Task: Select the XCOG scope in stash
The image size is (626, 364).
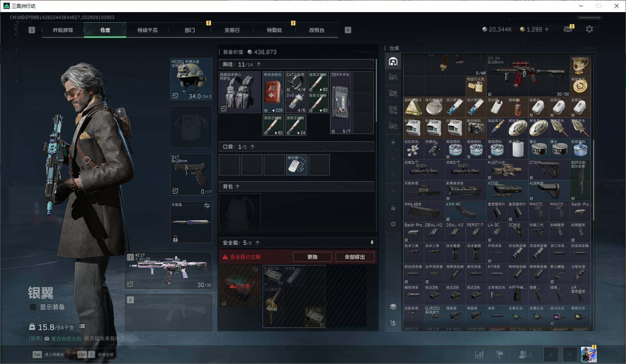Action: point(507,190)
